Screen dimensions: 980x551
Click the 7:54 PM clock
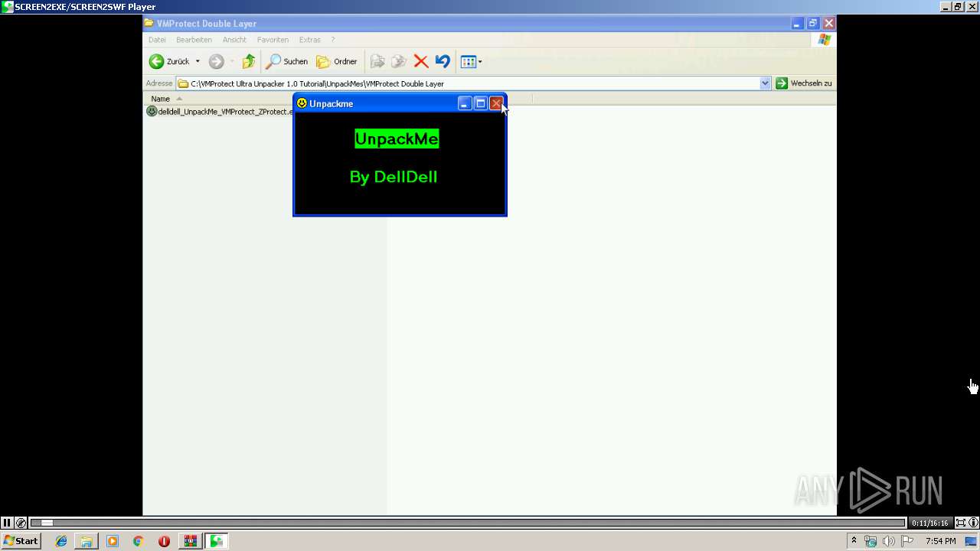pyautogui.click(x=940, y=541)
